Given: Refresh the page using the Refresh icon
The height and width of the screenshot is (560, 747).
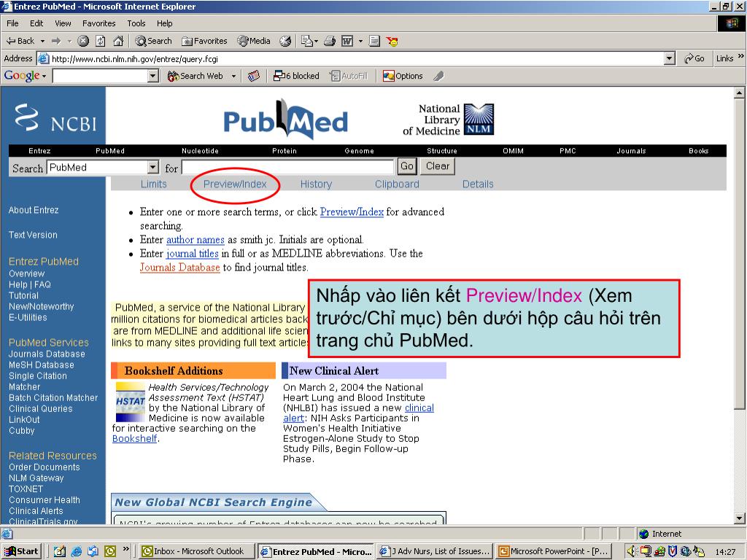Looking at the screenshot, I should [101, 41].
